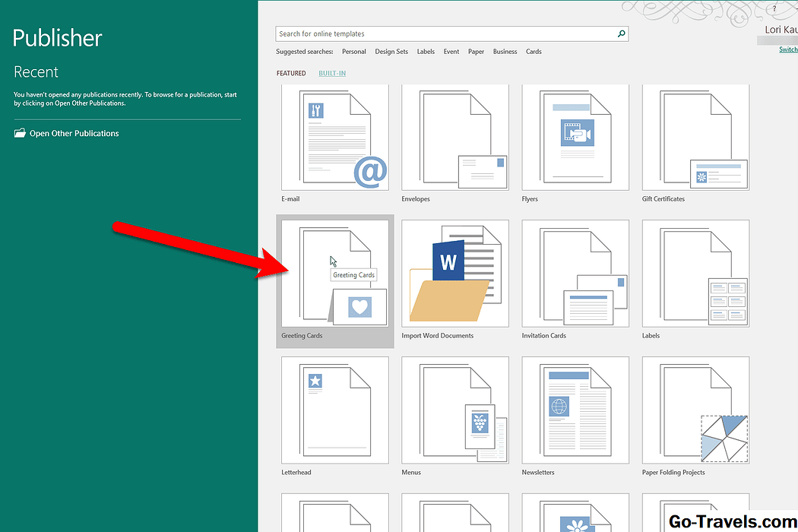Screen dimensions: 798x532
Task: Switch to the FEATURED tab
Action: tap(291, 73)
